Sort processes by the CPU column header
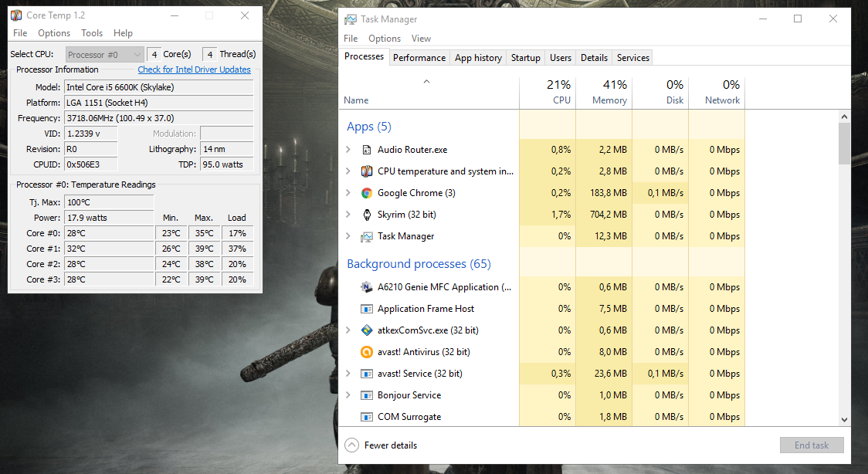This screenshot has height=474, width=868. click(548, 93)
